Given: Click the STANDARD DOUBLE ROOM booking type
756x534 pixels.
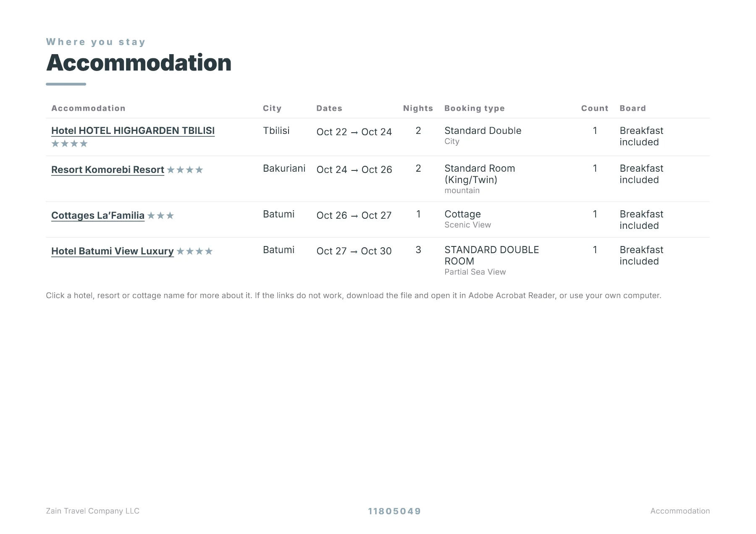Looking at the screenshot, I should pos(491,255).
